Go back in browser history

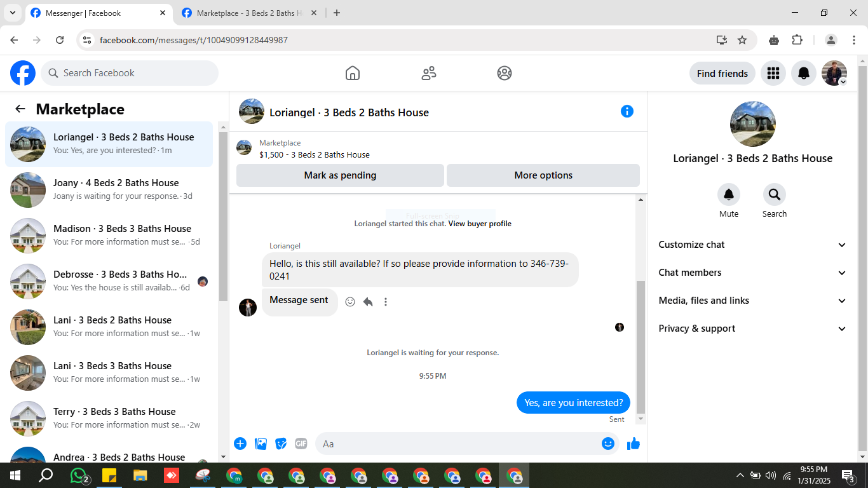click(x=14, y=40)
